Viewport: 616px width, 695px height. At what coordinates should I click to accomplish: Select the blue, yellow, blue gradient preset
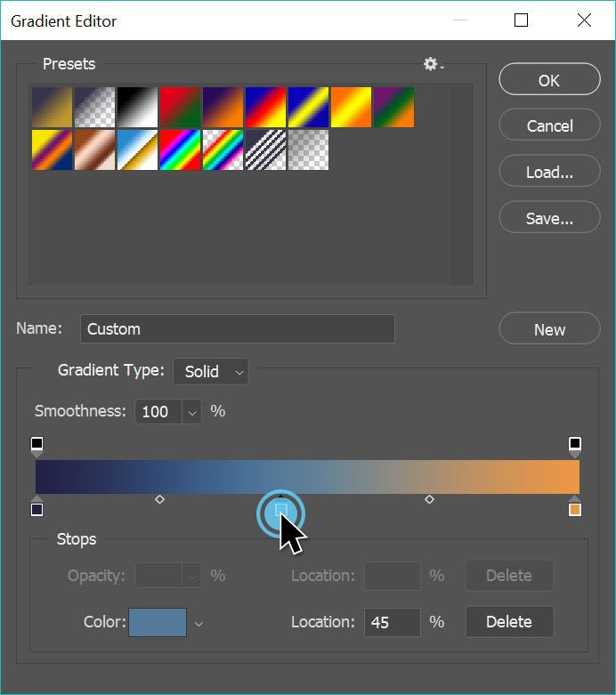pos(308,108)
